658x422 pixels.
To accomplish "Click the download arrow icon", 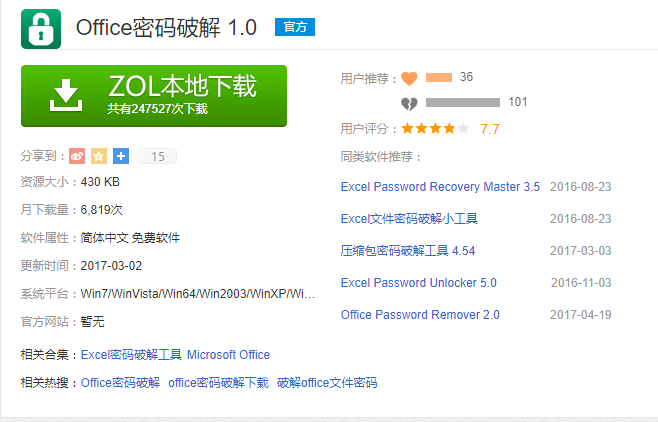I will tap(66, 95).
